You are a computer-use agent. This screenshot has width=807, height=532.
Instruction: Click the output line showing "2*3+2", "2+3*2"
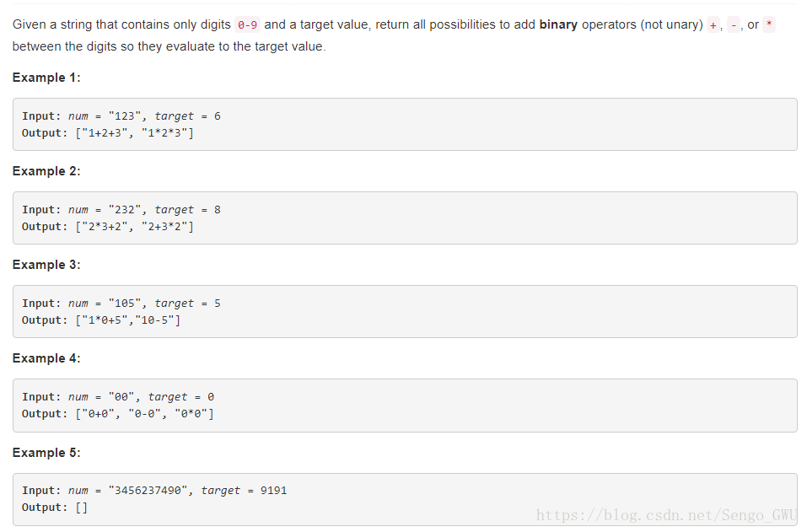108,227
